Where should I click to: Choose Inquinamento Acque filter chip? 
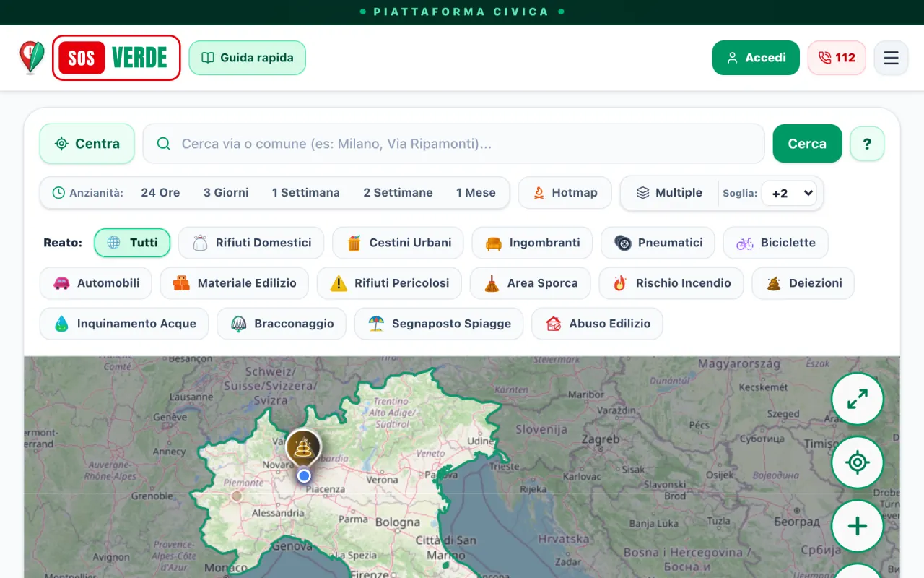[x=124, y=324]
